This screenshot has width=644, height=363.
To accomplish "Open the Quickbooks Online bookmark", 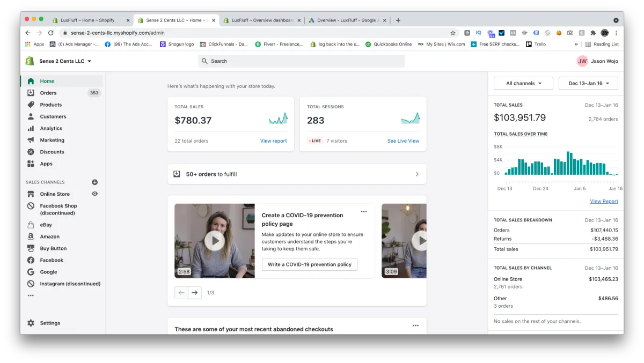I will pyautogui.click(x=389, y=44).
